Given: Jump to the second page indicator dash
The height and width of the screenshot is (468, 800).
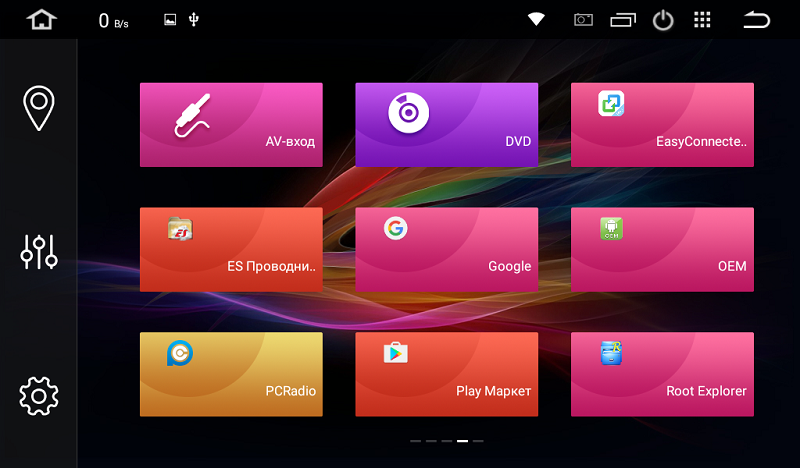Looking at the screenshot, I should click(431, 441).
